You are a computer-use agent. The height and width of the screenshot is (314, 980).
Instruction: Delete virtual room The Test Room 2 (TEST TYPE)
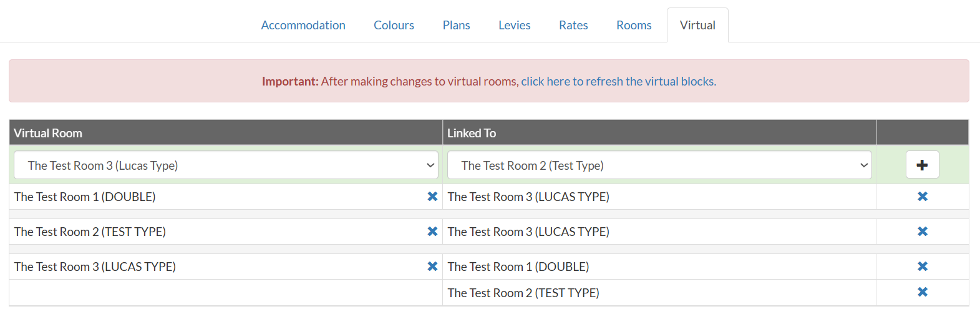point(432,232)
